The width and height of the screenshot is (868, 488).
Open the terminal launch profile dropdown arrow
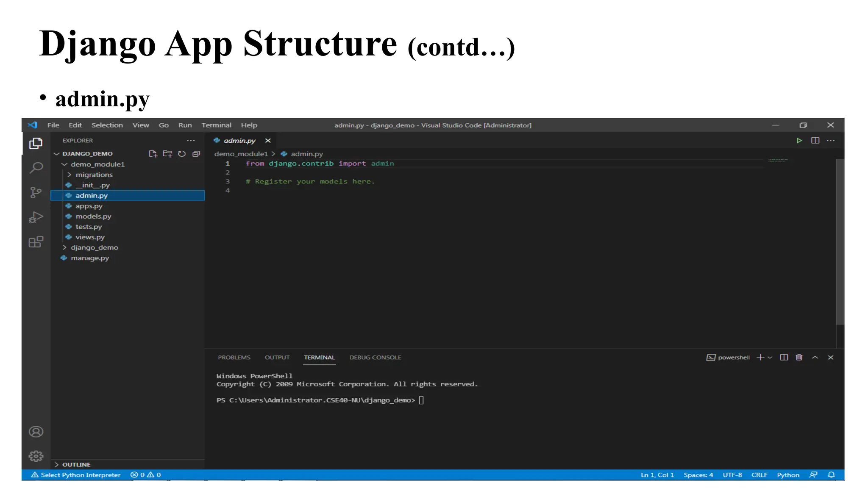click(770, 358)
